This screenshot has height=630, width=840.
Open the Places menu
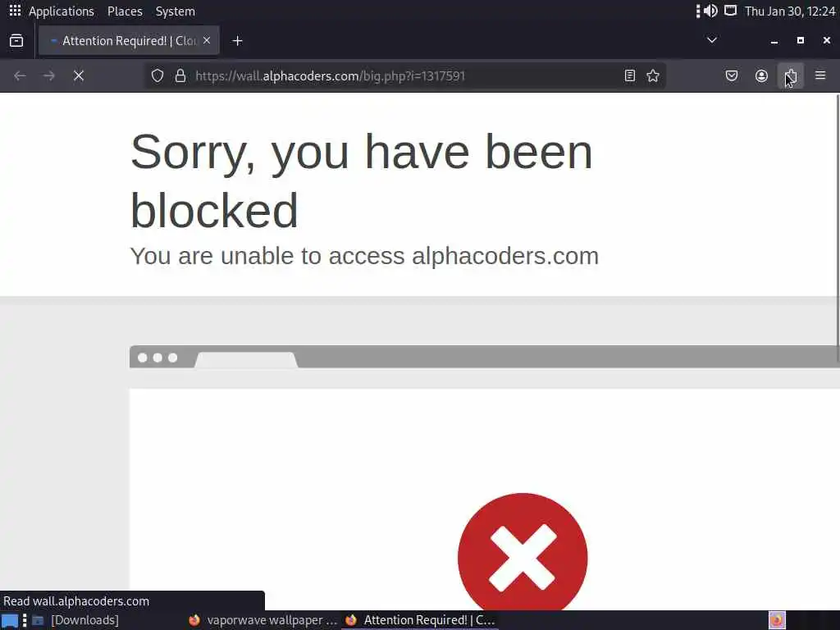(x=125, y=11)
